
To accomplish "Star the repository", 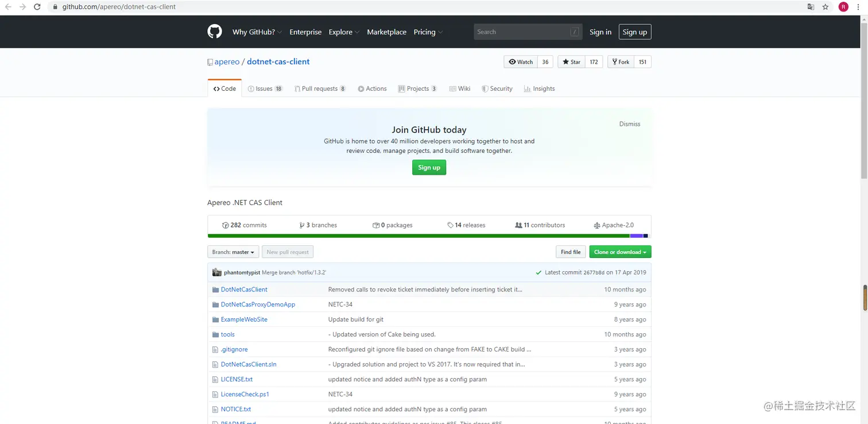I will coord(571,62).
